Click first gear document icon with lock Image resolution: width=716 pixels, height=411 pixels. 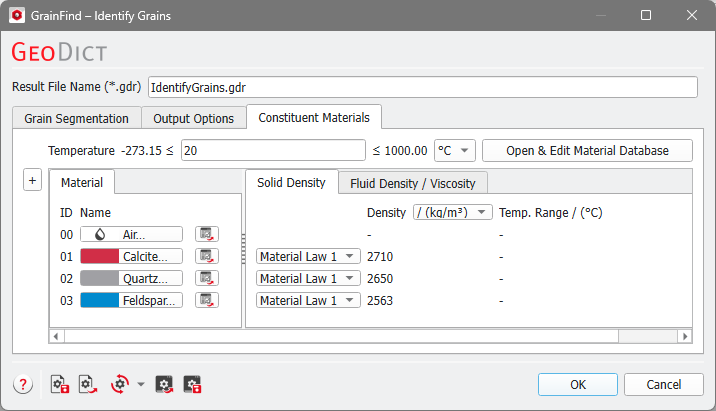[x=60, y=385]
